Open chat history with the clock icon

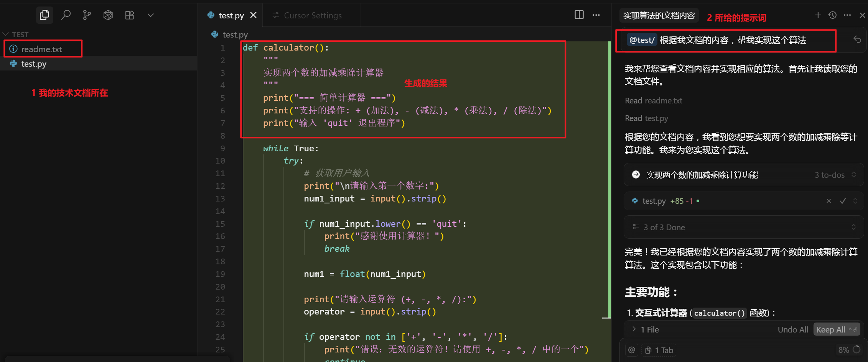tap(832, 15)
